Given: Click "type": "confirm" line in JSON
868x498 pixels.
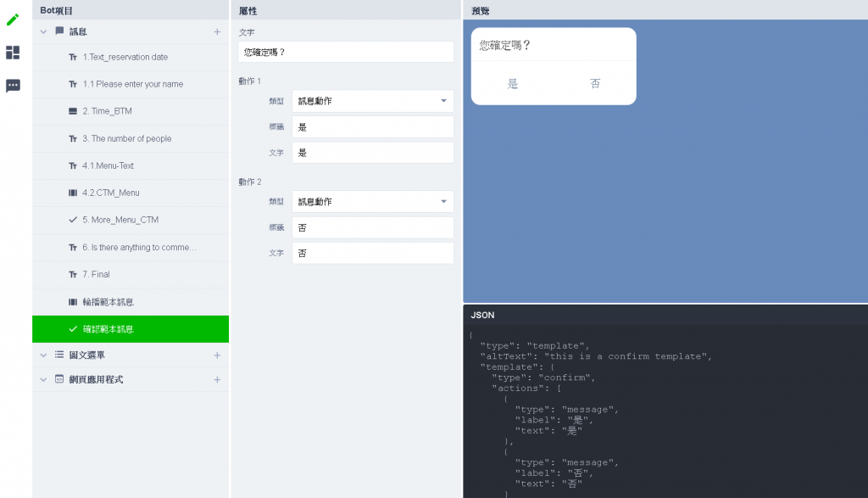Looking at the screenshot, I should pyautogui.click(x=543, y=378).
